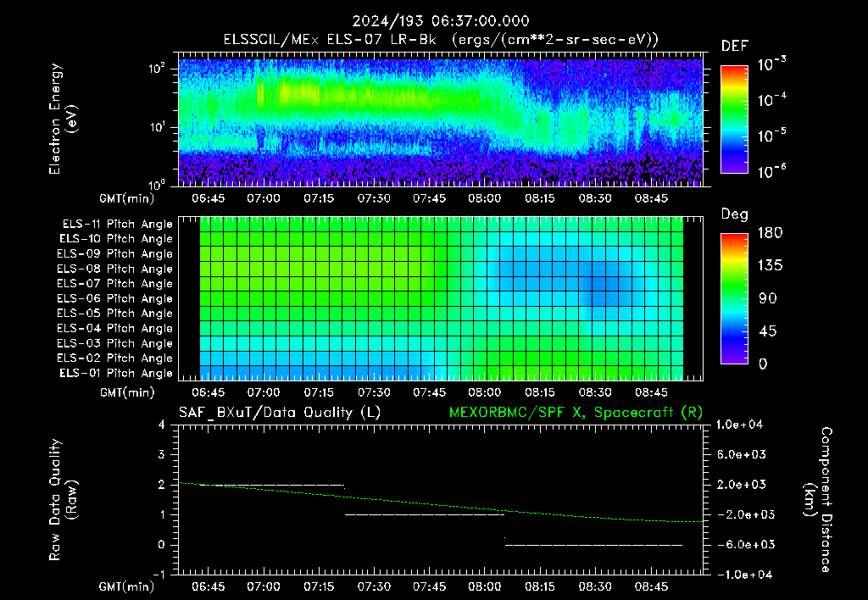Click the Component Distance (km) axis label
Image resolution: width=868 pixels, height=600 pixels.
pyautogui.click(x=818, y=499)
